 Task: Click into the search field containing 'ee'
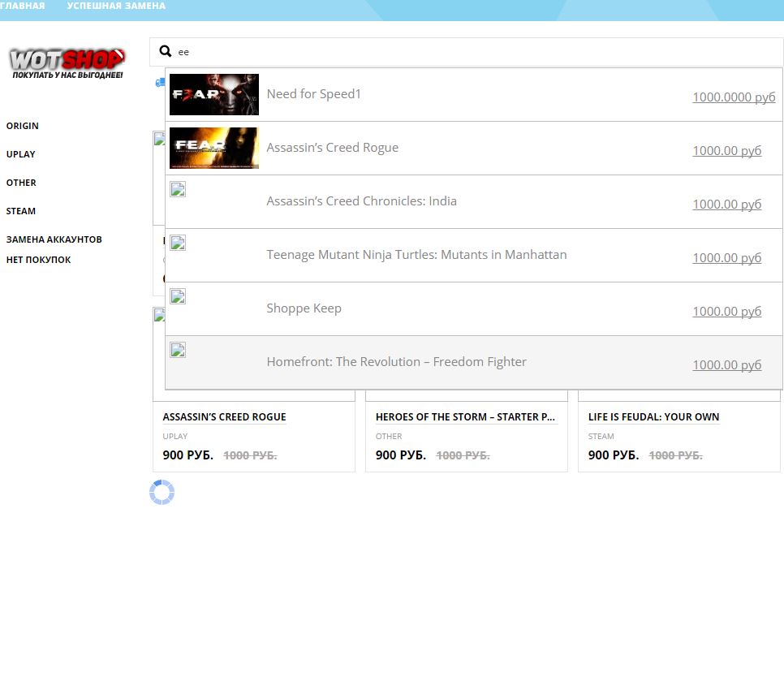[466, 52]
